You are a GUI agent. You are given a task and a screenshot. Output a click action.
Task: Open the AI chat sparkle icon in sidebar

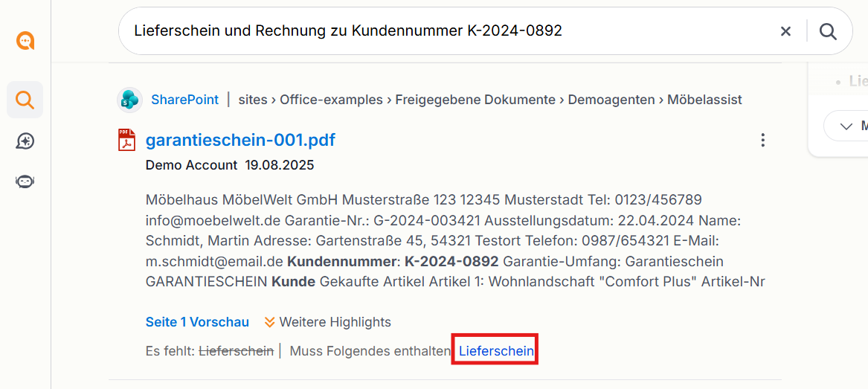pyautogui.click(x=25, y=141)
